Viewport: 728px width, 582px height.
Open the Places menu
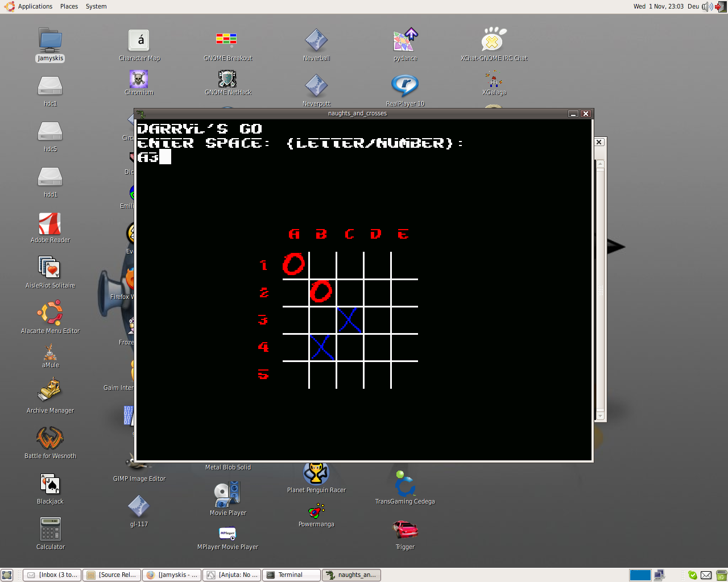click(x=69, y=6)
